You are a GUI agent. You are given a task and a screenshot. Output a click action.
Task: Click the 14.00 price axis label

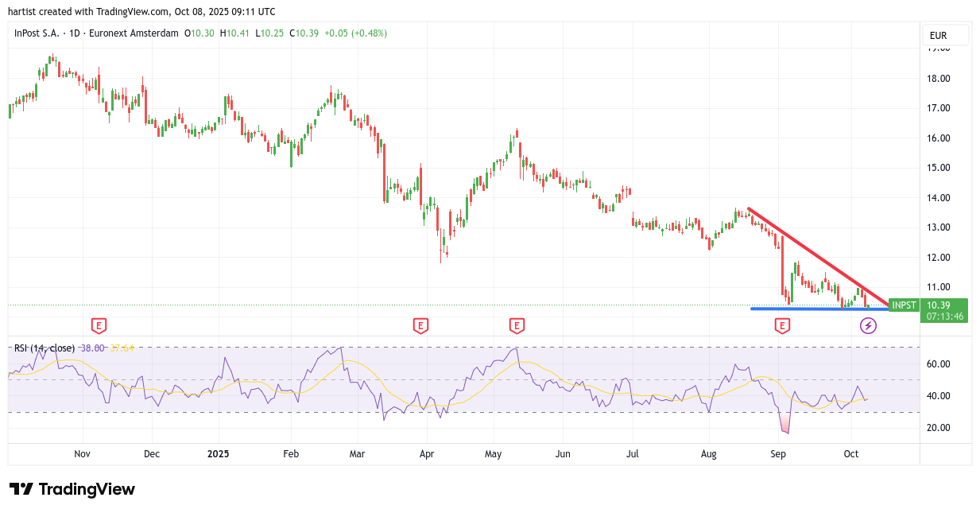pos(939,197)
